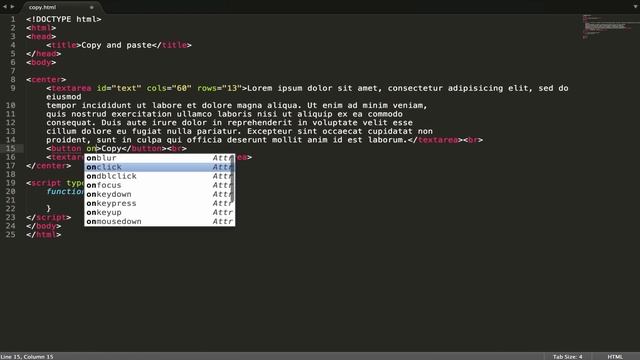Click the id="text" attribute
640x360 pixels.
click(119, 88)
